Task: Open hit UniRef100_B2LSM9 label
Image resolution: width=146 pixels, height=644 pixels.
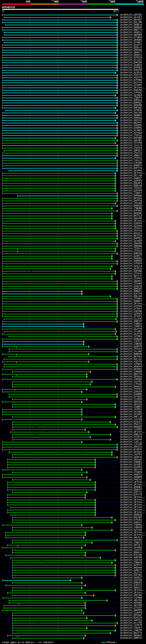Action: pos(131,22)
